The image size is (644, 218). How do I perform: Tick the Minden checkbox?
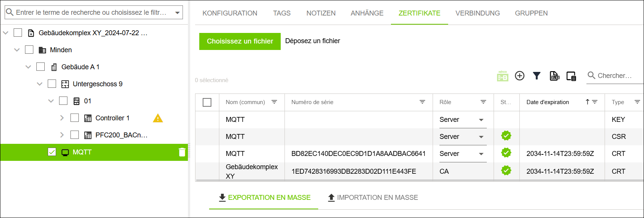tap(29, 50)
